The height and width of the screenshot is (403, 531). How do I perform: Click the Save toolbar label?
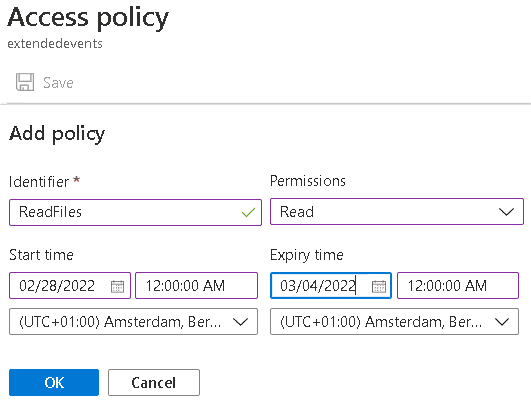point(58,83)
